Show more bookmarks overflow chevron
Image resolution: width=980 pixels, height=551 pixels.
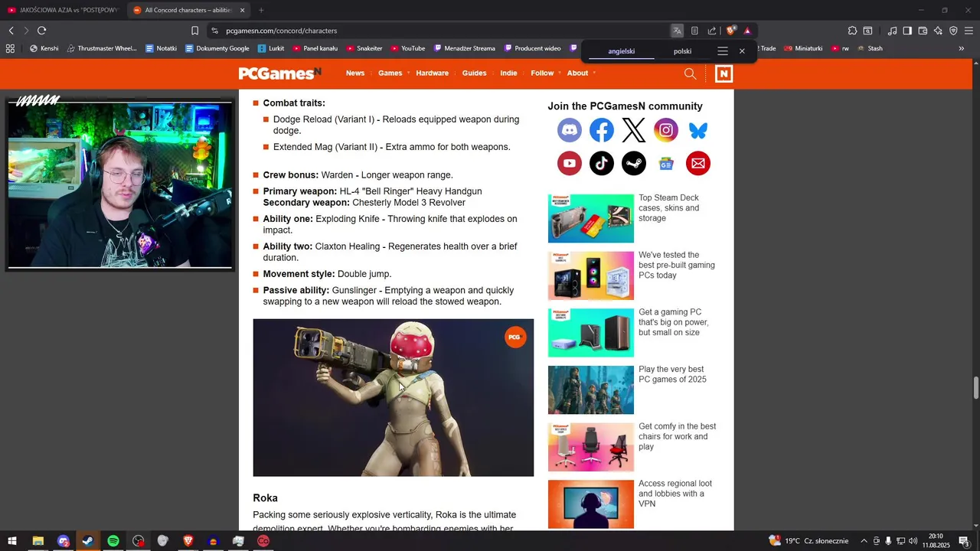click(962, 48)
